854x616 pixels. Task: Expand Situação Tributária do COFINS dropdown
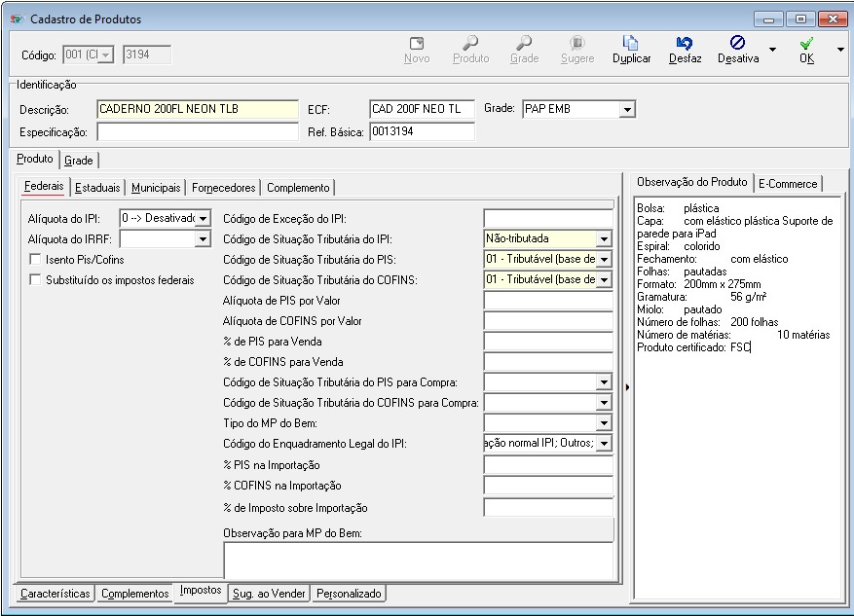604,279
